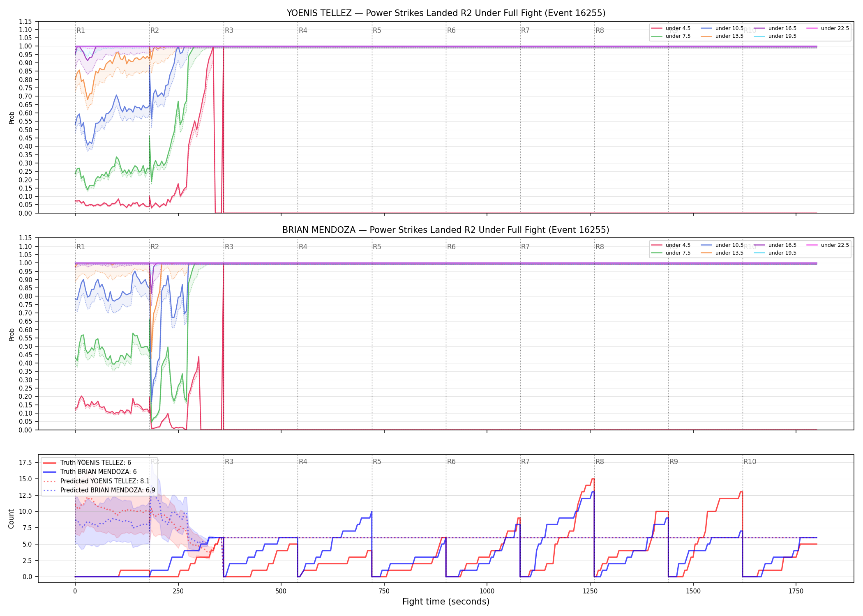Click the R9 round marker in bottom chart

pyautogui.click(x=674, y=462)
